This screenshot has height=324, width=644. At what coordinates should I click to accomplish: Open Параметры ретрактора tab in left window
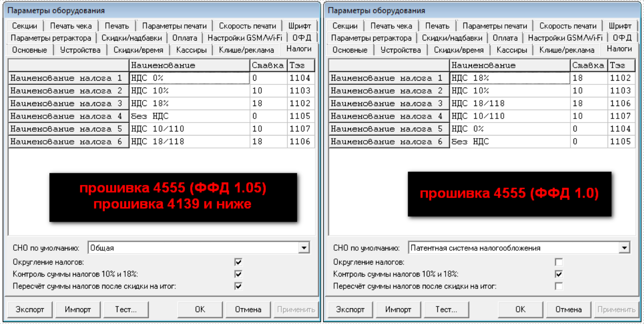[x=51, y=38]
